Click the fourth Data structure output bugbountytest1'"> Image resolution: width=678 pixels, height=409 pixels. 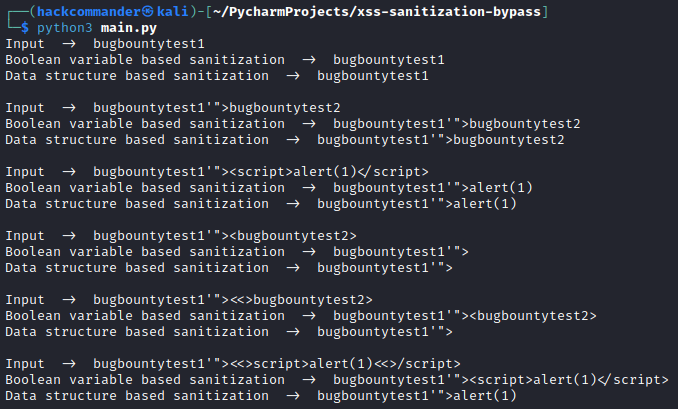[385, 268]
